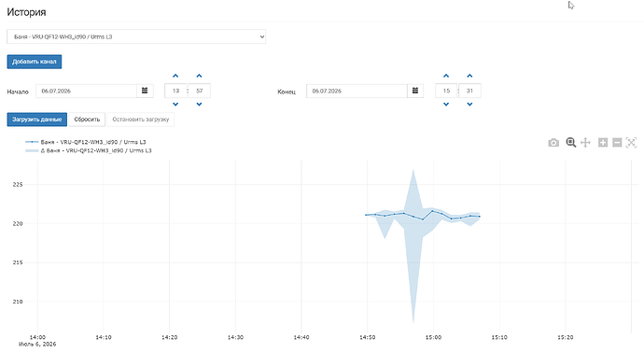Viewport: 644px width, 353px height.
Task: Open calendar for Конец date
Action: click(x=415, y=91)
